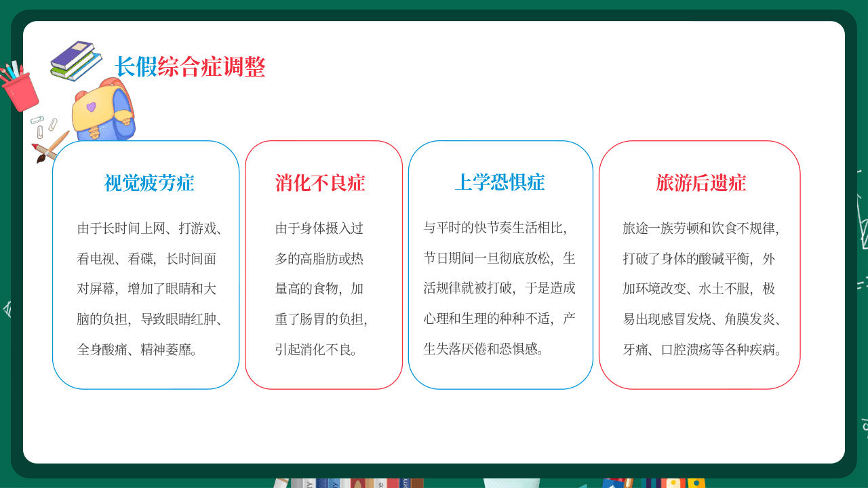This screenshot has width=868, height=488.
Task: Click the text line 由于长时间上网、打游戏、
Action: click(x=149, y=228)
